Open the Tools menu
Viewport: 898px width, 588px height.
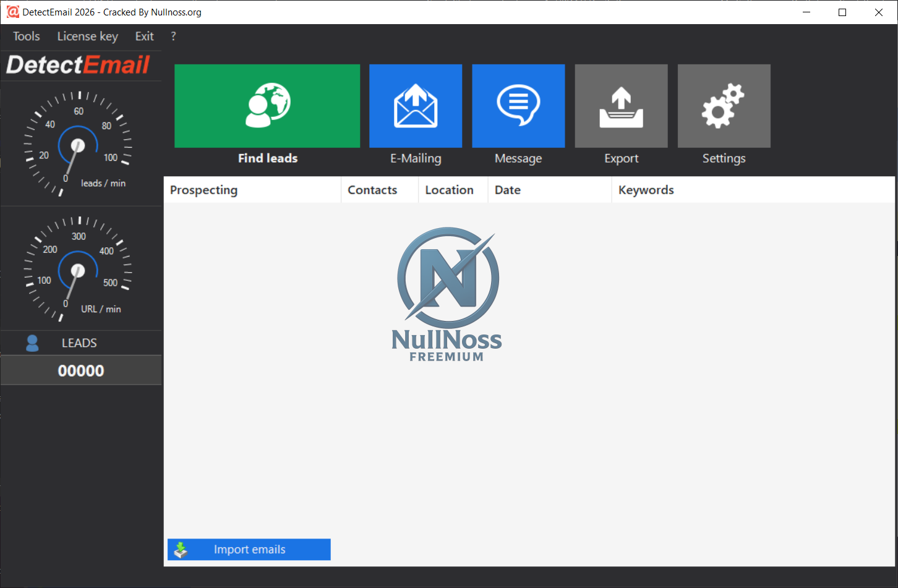[27, 36]
